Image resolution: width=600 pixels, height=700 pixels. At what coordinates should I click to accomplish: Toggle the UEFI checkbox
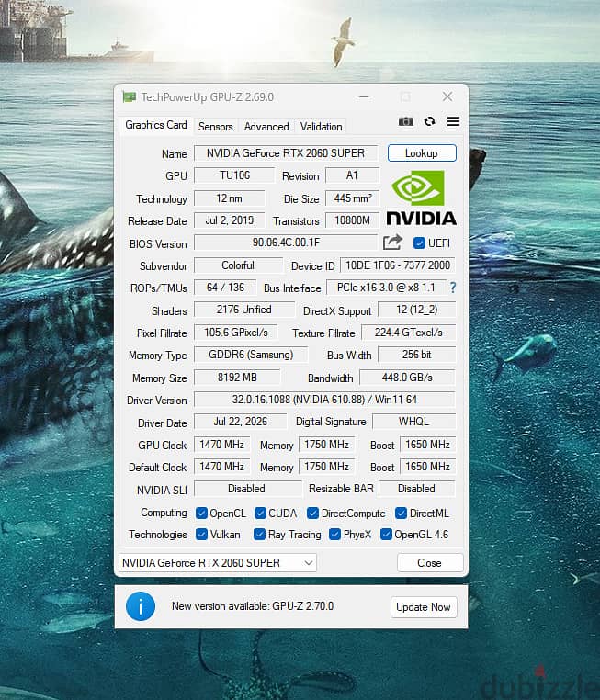coord(419,243)
